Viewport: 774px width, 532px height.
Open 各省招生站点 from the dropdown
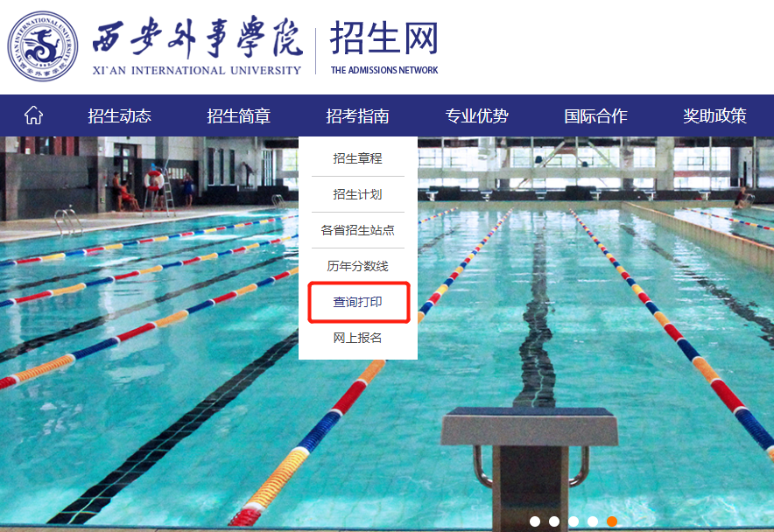[x=358, y=230]
